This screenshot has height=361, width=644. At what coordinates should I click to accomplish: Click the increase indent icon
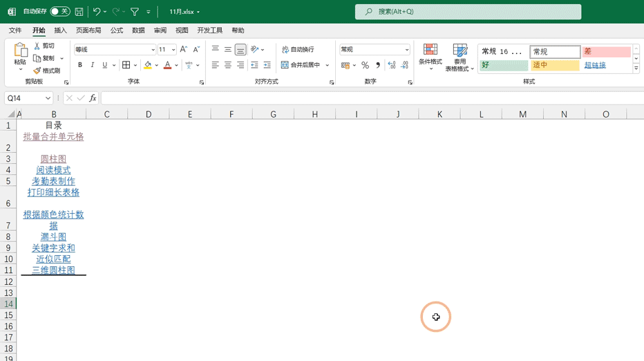pos(267,65)
